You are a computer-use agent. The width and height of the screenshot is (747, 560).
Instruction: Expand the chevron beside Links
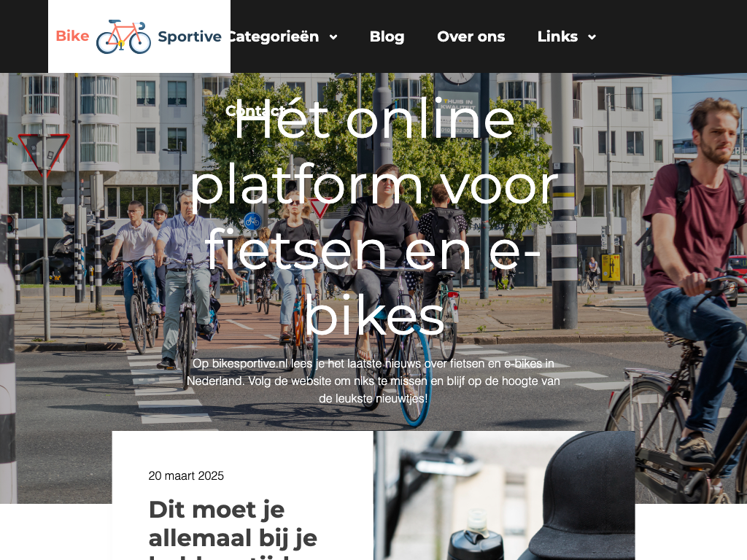(592, 37)
